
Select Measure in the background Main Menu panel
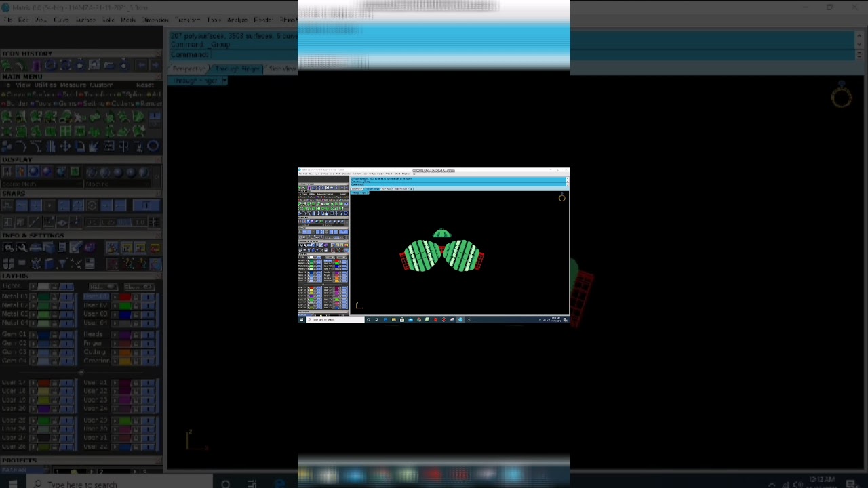point(73,85)
